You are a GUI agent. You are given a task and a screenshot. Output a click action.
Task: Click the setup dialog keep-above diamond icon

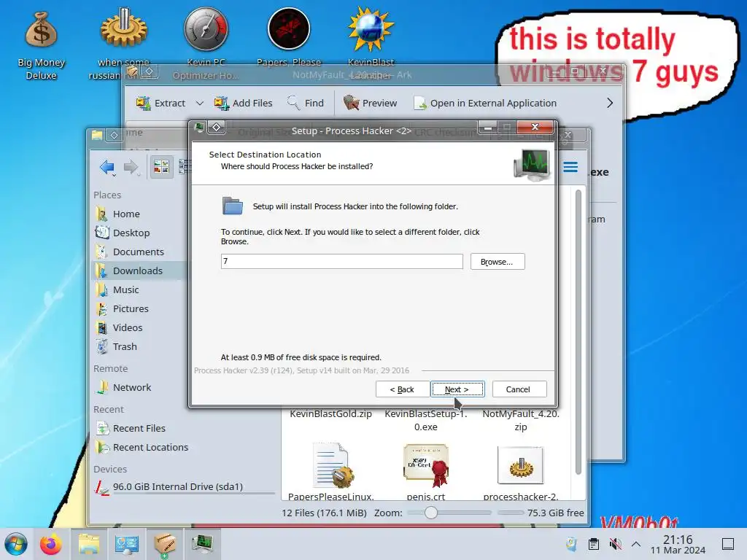click(216, 127)
